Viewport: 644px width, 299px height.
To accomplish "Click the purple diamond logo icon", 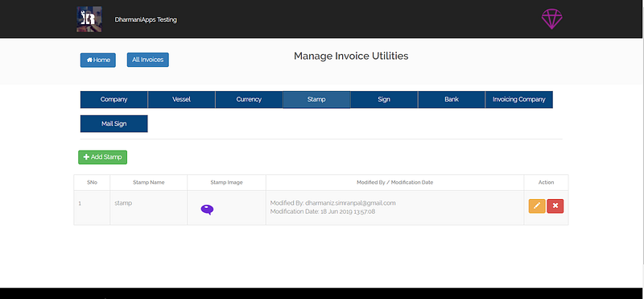I will (x=551, y=19).
